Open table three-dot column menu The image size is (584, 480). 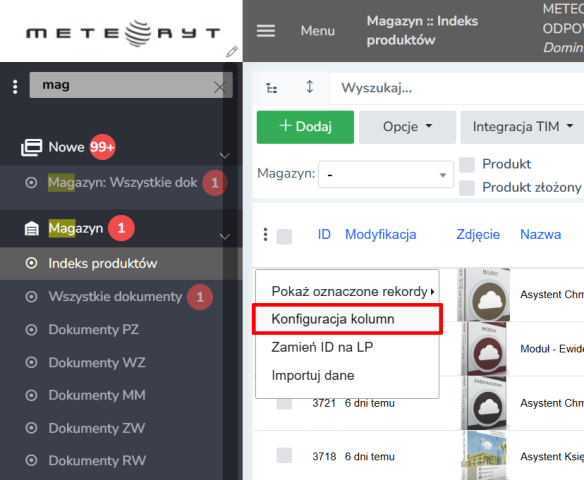pos(265,235)
